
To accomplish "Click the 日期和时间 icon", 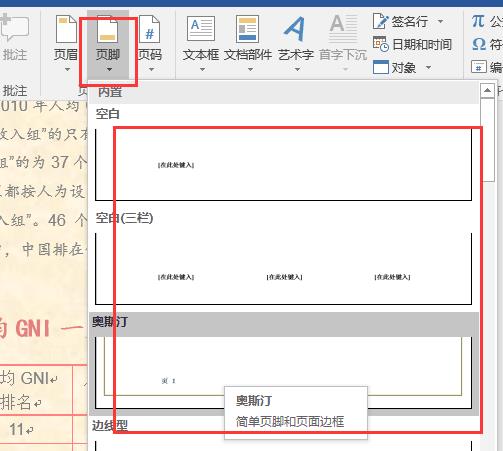I will click(380, 44).
